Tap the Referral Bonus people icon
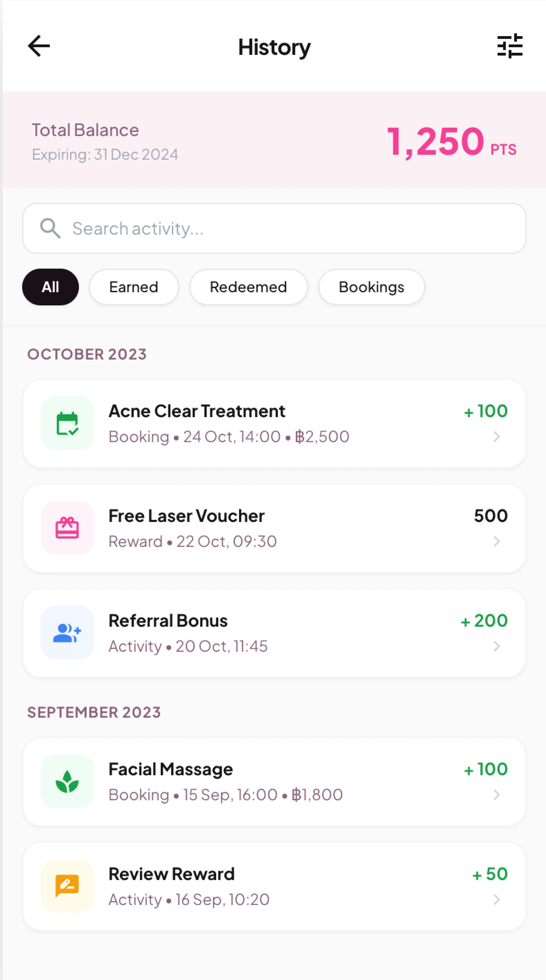Viewport: 546px width, 980px height. click(x=67, y=633)
